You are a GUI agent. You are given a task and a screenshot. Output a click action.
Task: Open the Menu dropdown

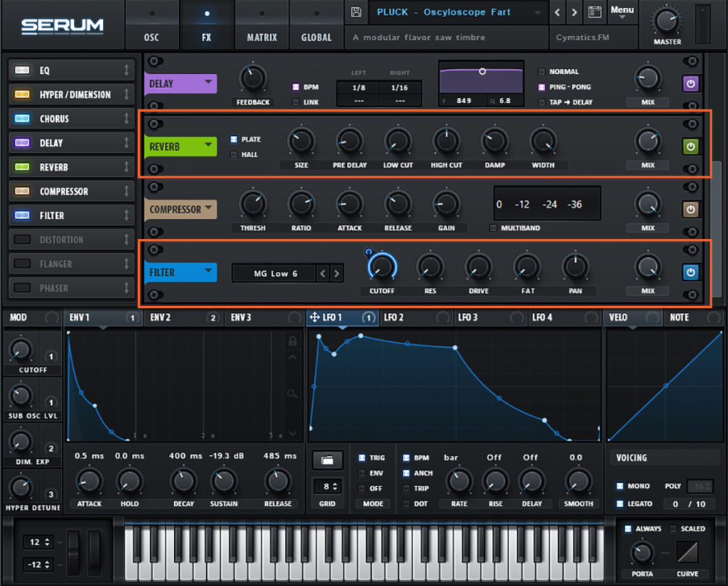click(622, 12)
